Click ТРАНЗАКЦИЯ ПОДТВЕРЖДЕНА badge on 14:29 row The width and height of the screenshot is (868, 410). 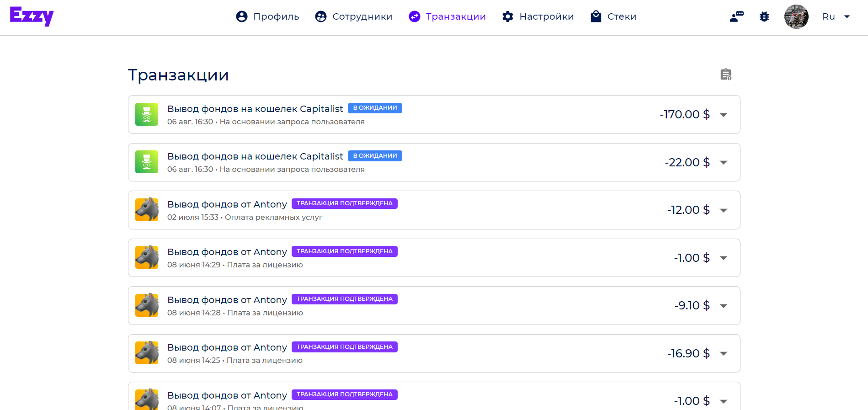point(345,251)
